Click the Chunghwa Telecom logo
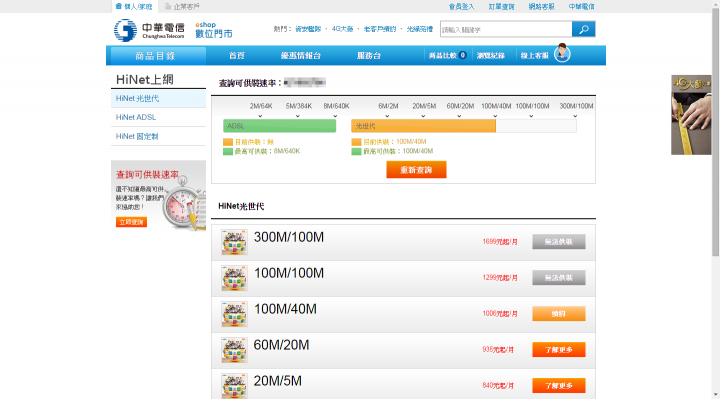The image size is (720, 399). 149,30
